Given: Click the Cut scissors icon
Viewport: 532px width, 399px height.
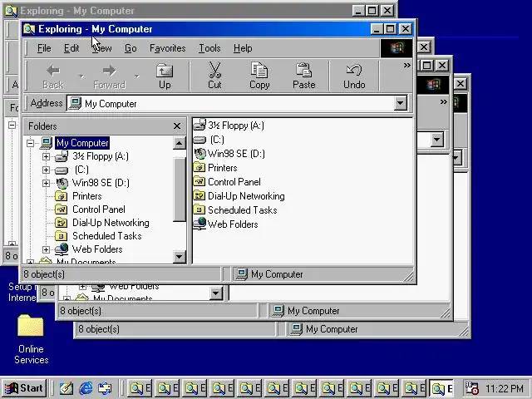Looking at the screenshot, I should [x=214, y=70].
